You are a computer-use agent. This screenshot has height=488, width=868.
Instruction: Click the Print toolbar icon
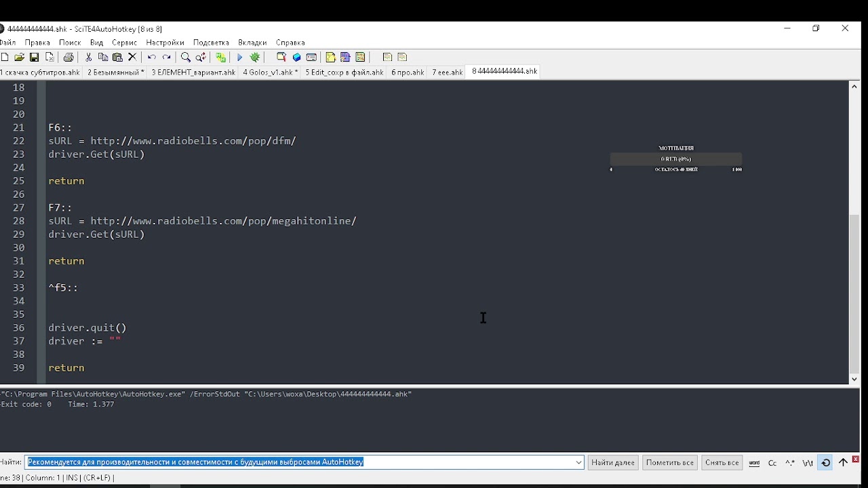click(x=68, y=58)
